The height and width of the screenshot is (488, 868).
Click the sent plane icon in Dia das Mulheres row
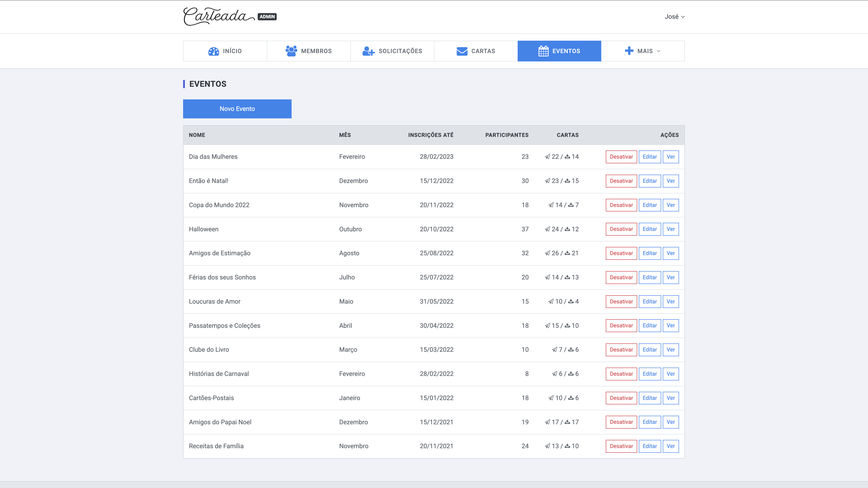547,157
